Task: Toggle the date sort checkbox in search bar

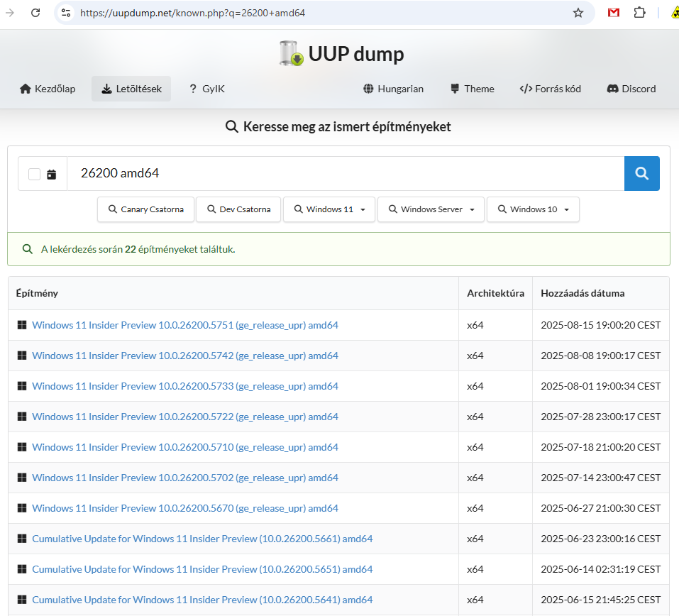Action: point(34,174)
